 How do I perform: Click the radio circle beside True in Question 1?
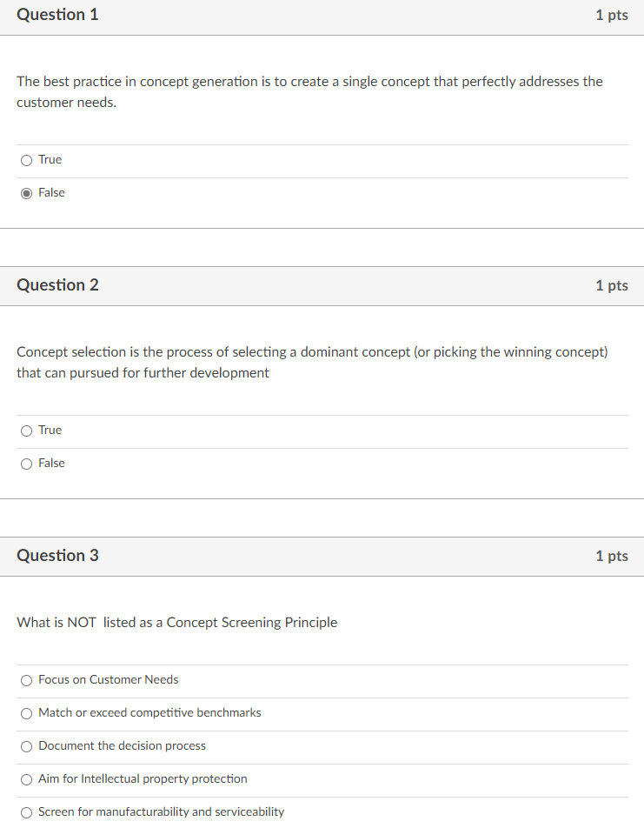[27, 160]
